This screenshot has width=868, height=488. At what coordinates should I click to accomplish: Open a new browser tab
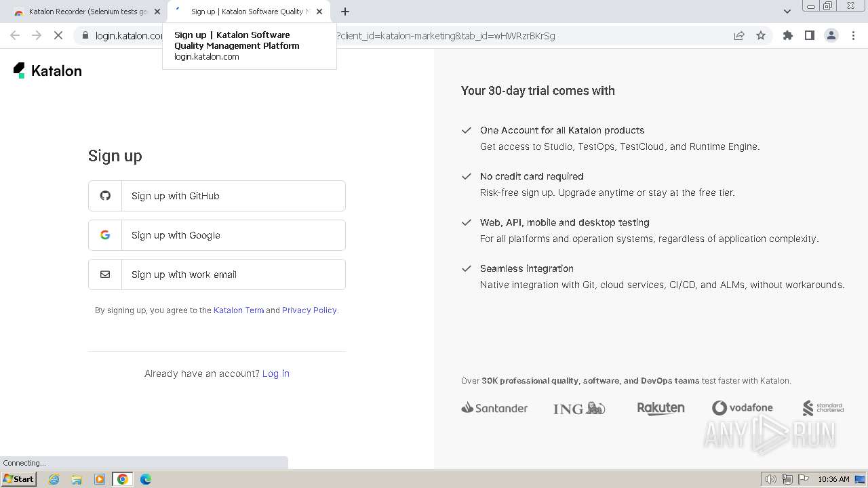coord(345,12)
